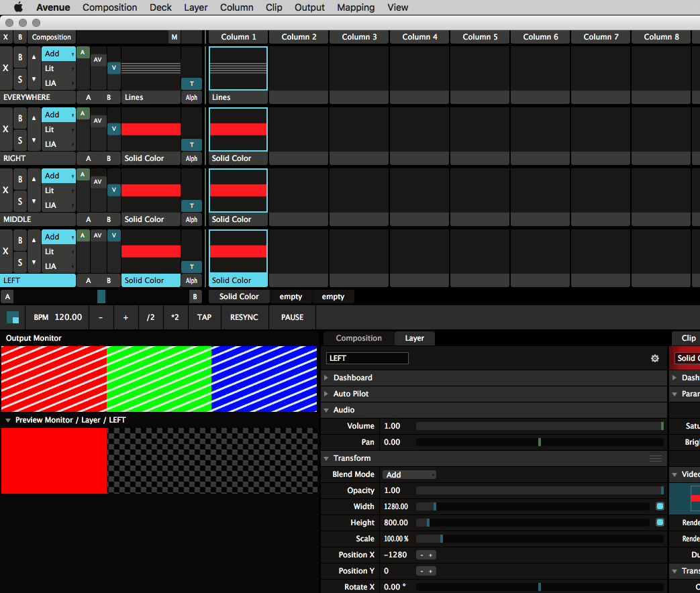Image resolution: width=700 pixels, height=593 pixels.
Task: Click the metronome square next to BPM
Action: click(13, 317)
